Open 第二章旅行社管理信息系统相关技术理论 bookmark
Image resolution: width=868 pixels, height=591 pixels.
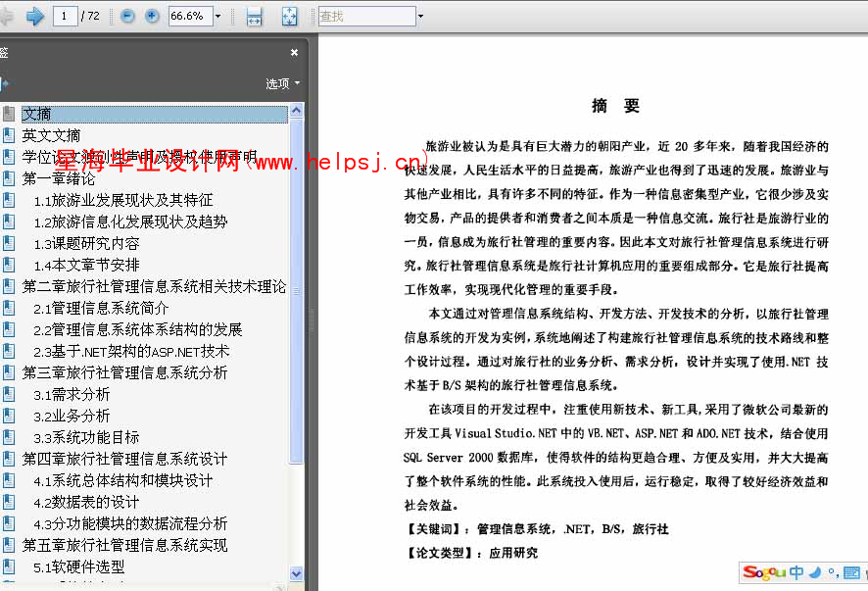click(154, 287)
